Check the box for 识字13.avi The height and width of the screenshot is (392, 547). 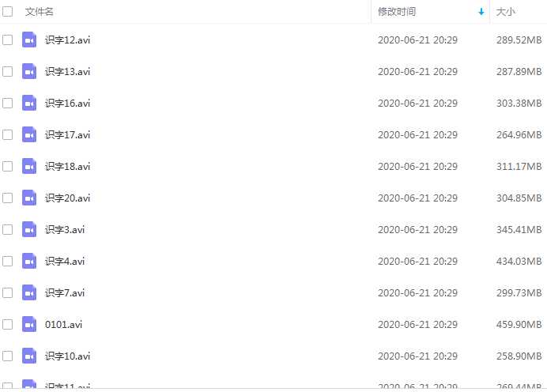click(x=7, y=71)
